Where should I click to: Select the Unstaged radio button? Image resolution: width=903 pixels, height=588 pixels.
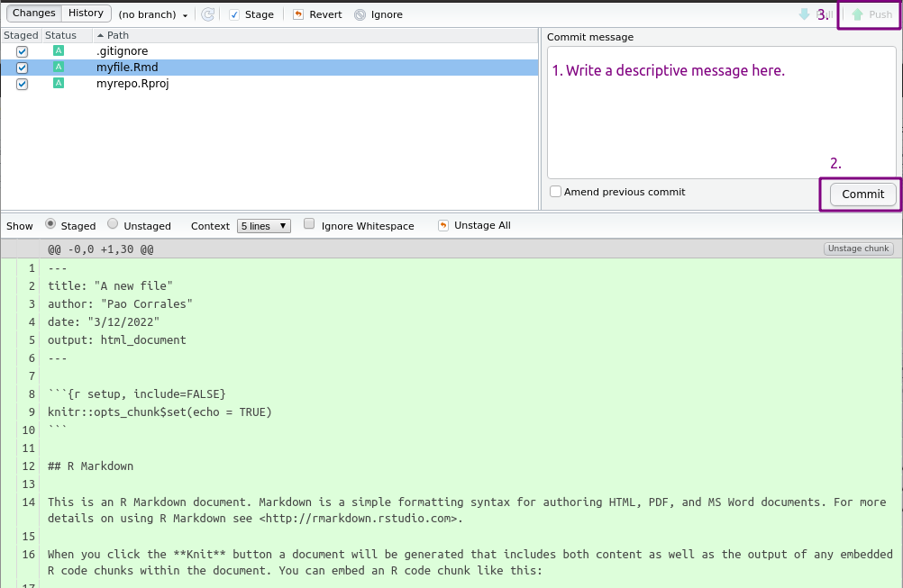[112, 225]
